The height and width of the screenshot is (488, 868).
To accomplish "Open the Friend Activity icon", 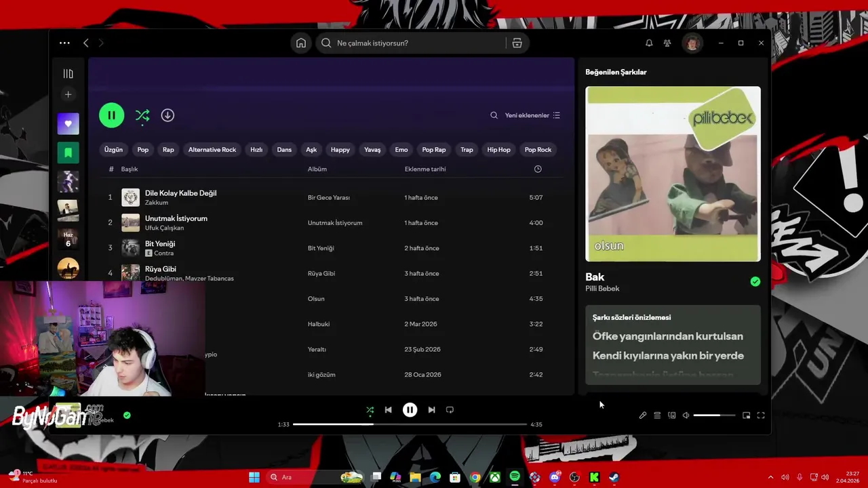I will point(668,43).
